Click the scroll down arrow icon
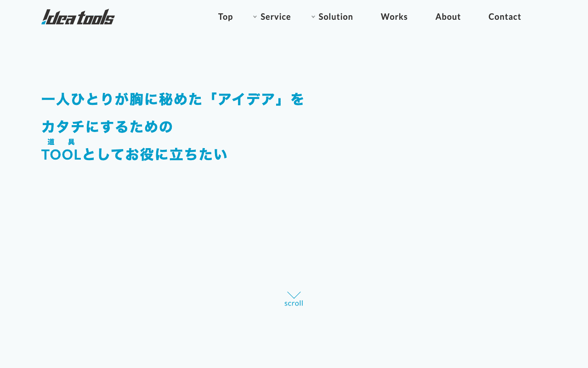This screenshot has width=588, height=368. click(x=294, y=295)
